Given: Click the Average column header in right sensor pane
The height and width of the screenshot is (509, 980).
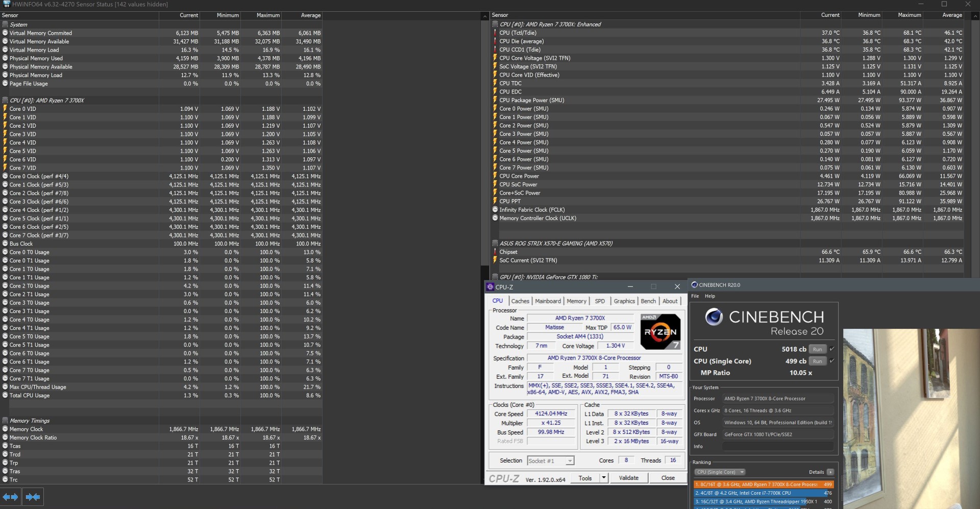Looking at the screenshot, I should [x=944, y=15].
